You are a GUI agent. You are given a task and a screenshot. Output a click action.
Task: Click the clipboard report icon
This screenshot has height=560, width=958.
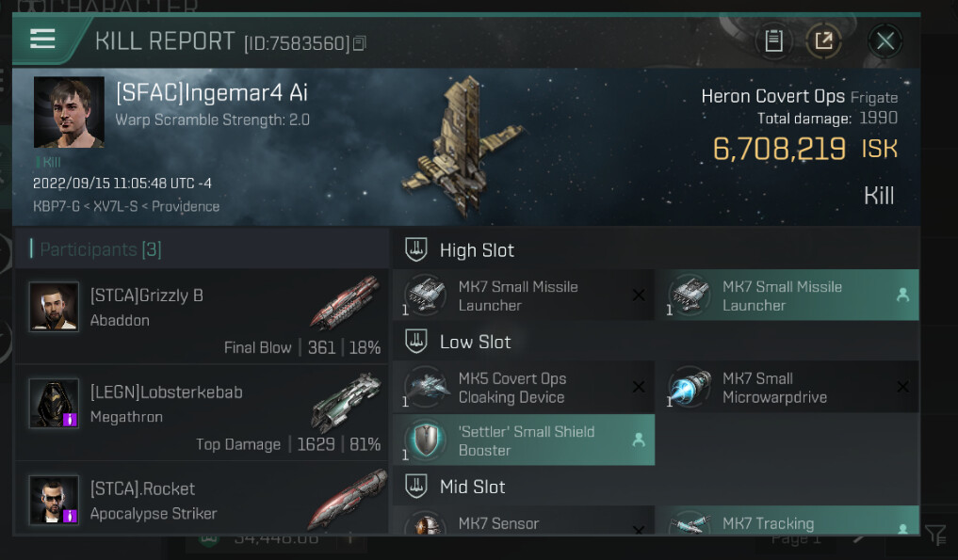pos(773,40)
